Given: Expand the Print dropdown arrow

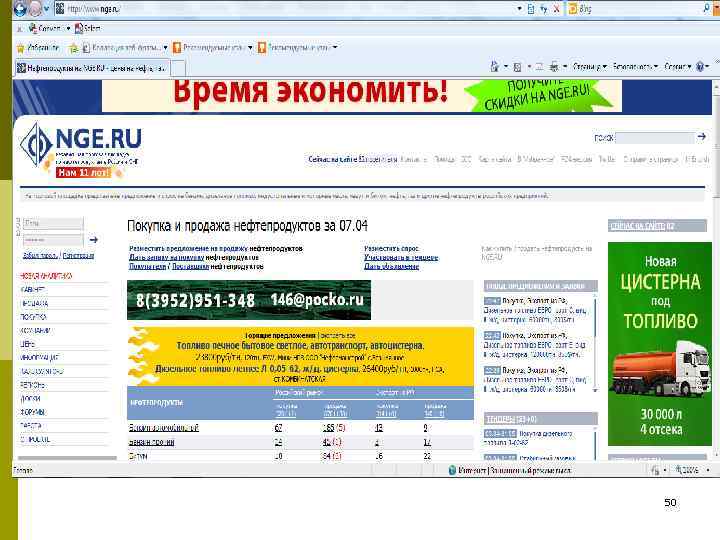Looking at the screenshot, I should (x=565, y=67).
